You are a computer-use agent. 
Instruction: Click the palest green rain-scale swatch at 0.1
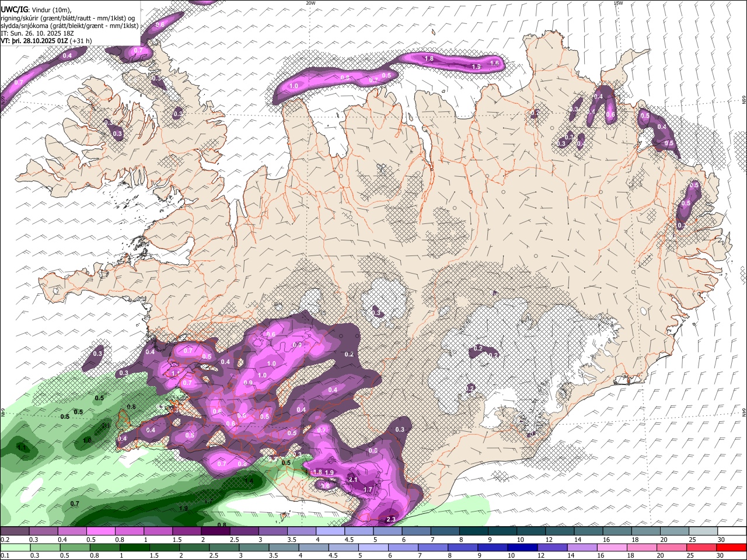click(x=15, y=547)
